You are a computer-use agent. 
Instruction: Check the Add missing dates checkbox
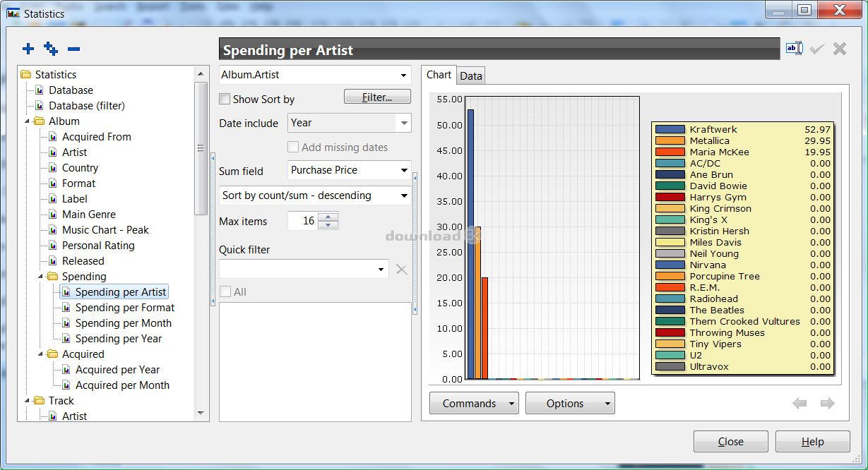pos(292,147)
